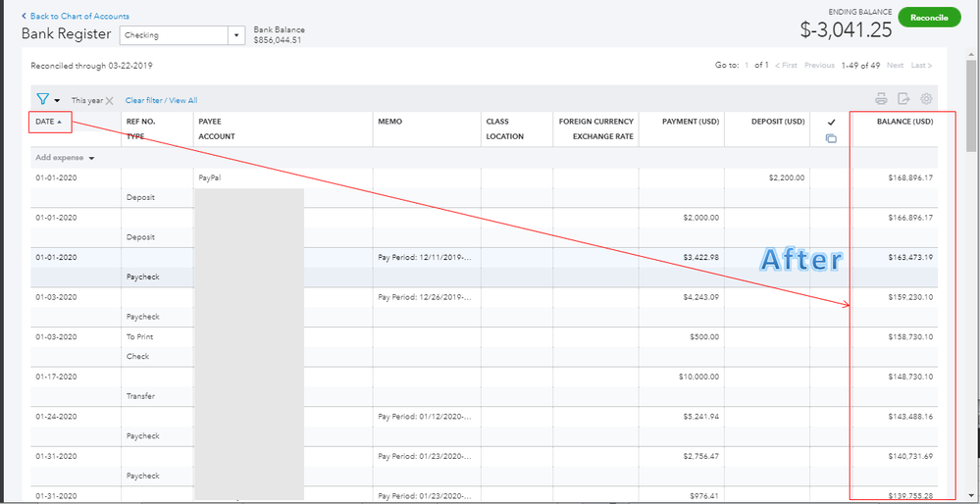Select the $2,200.00 PayPal deposit row
This screenshot has height=504, width=980.
485,187
